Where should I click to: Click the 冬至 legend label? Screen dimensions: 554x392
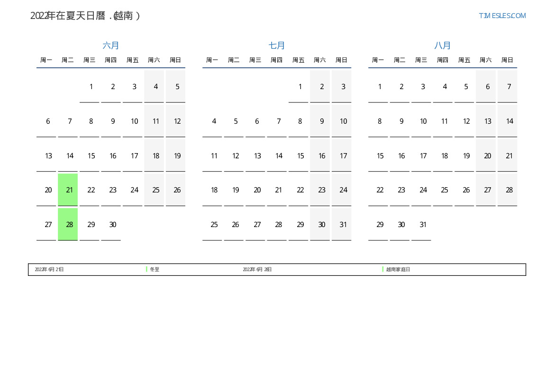[154, 269]
